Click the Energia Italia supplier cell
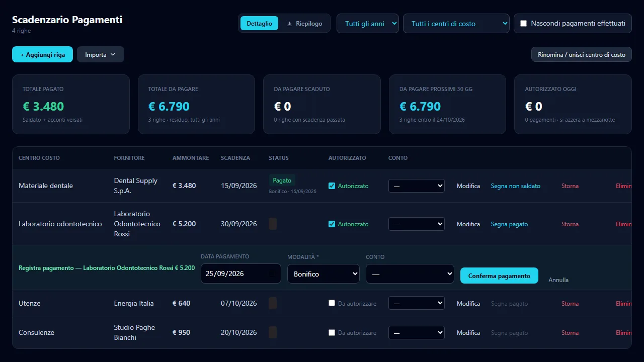644x362 pixels. pos(134,303)
